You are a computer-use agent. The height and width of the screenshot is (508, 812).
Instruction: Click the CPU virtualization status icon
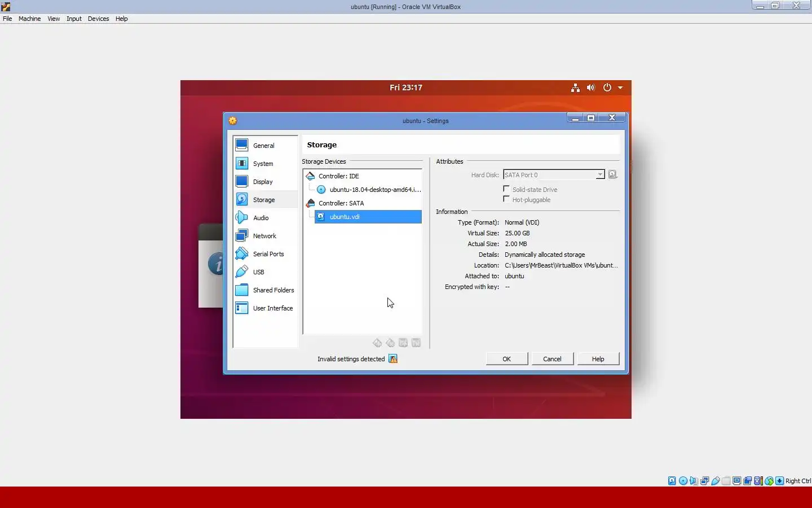coord(758,481)
